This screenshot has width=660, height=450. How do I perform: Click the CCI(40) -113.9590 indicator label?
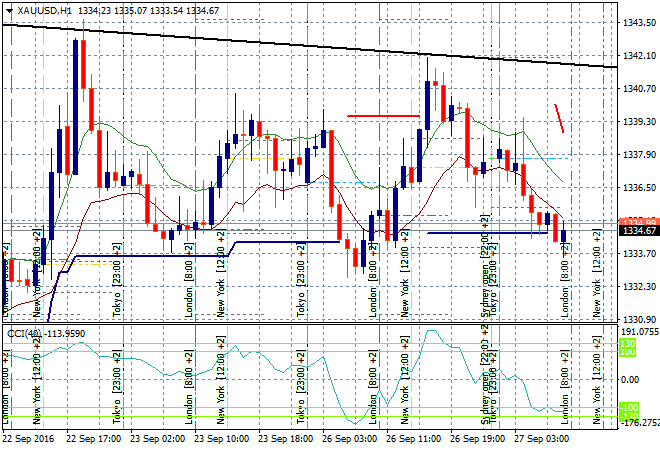tap(46, 334)
